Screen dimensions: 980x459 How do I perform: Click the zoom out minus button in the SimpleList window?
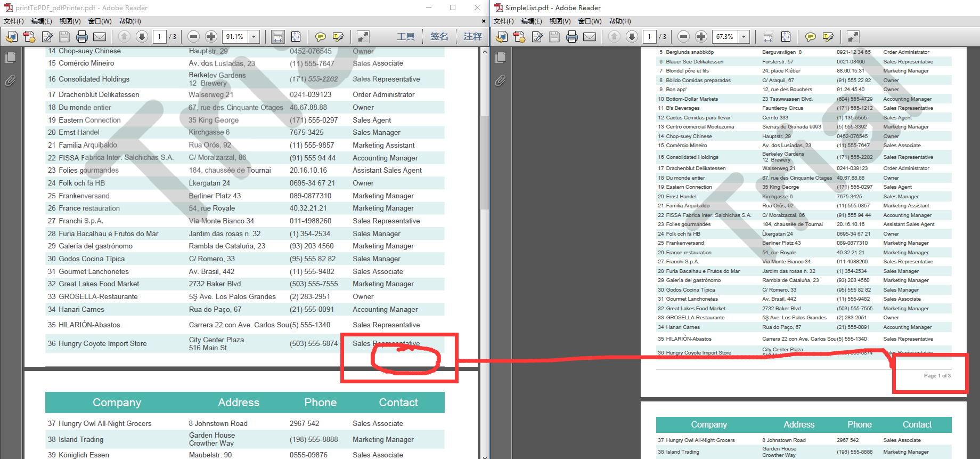(684, 37)
